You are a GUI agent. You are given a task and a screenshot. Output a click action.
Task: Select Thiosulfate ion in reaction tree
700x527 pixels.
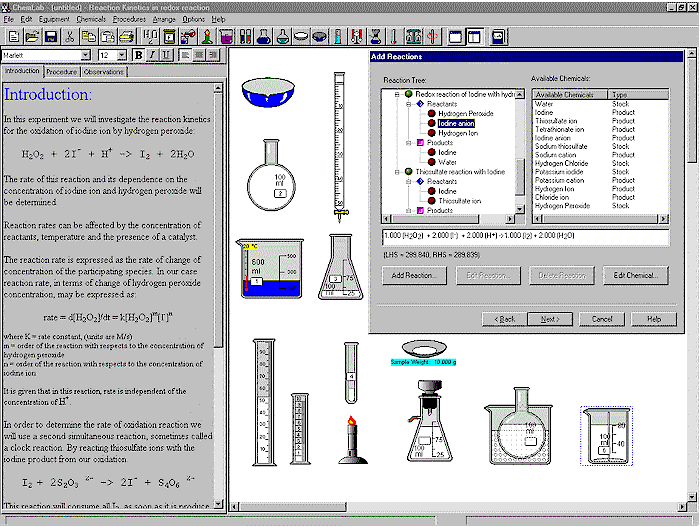click(x=460, y=201)
